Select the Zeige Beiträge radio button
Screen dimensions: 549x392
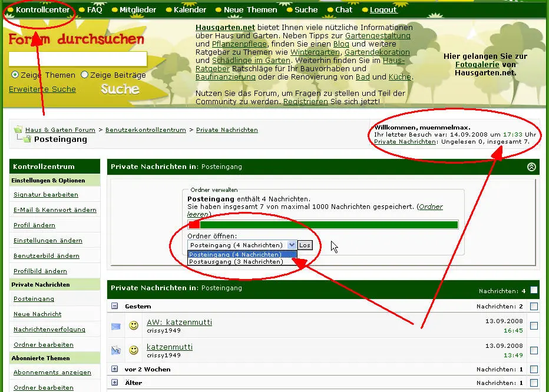[84, 75]
